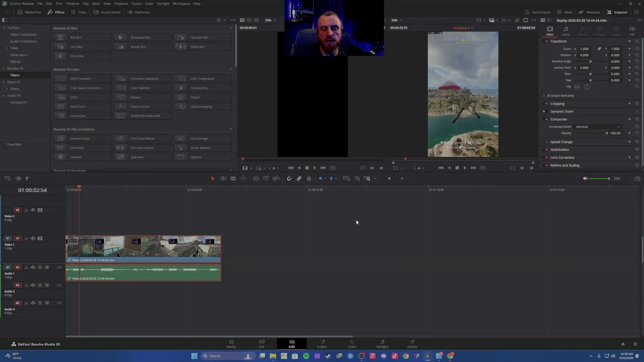Solo the Audio 2 track S button

pos(40,285)
